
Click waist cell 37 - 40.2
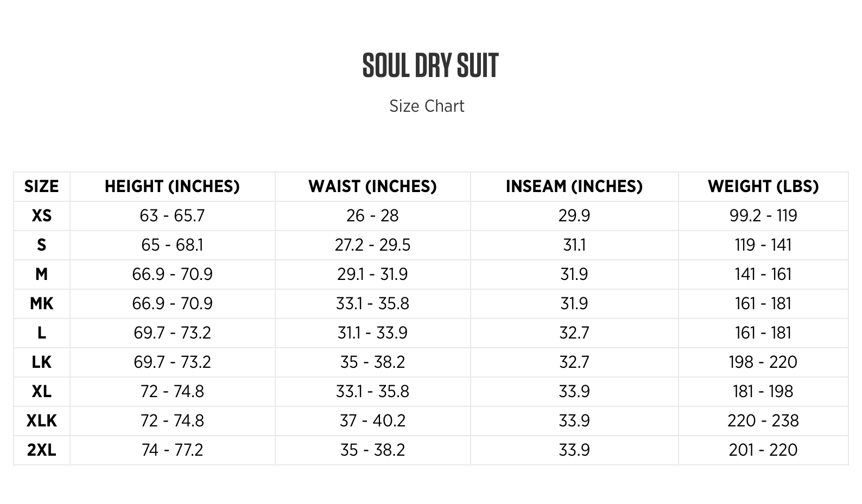(372, 421)
